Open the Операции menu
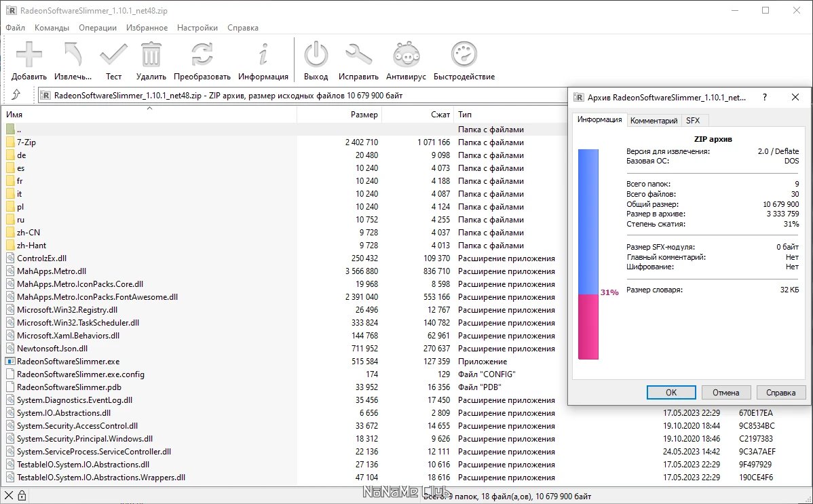 pos(98,28)
